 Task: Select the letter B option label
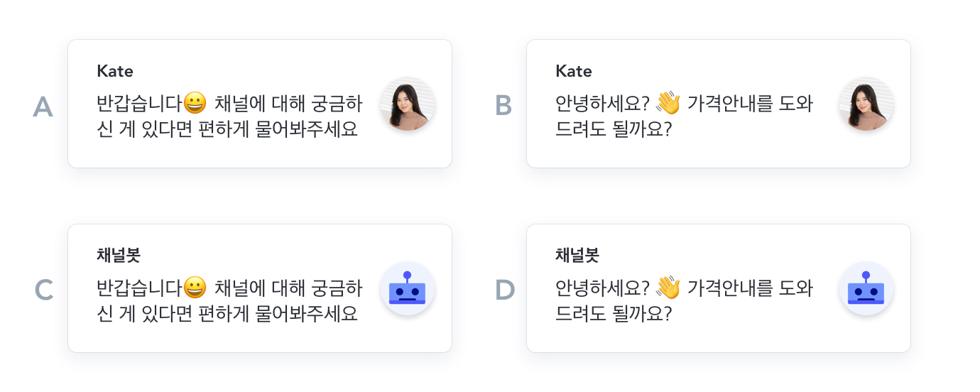pos(503,107)
